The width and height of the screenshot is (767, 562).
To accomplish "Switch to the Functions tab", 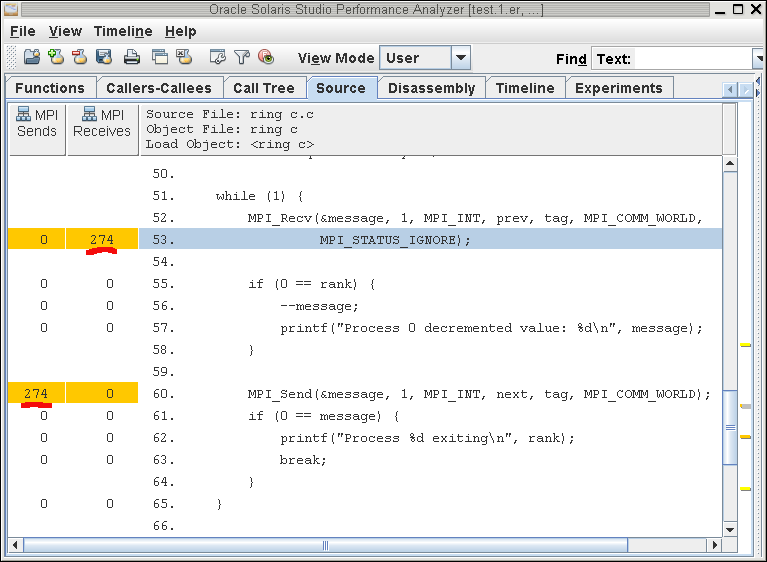I will [50, 88].
